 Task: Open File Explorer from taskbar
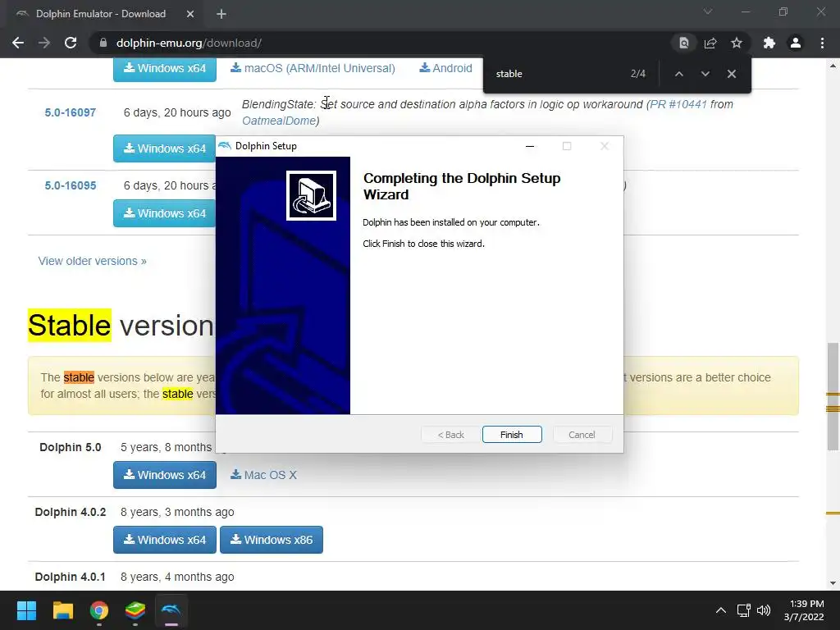pyautogui.click(x=62, y=610)
